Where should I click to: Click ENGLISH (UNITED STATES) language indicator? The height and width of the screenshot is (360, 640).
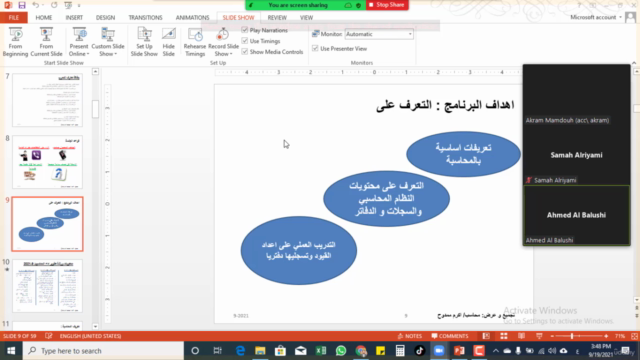tap(90, 336)
